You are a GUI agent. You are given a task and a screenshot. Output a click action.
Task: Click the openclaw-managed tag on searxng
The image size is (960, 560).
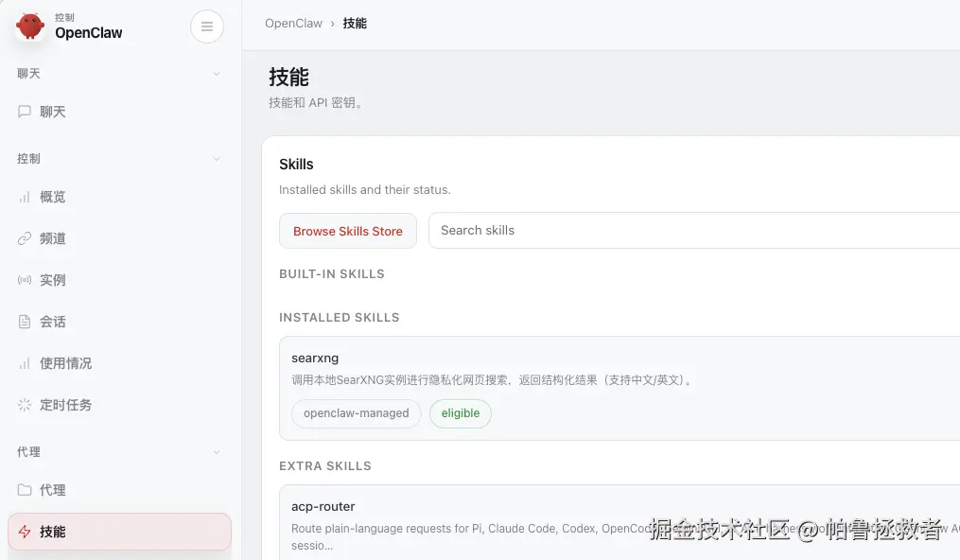[x=357, y=413]
